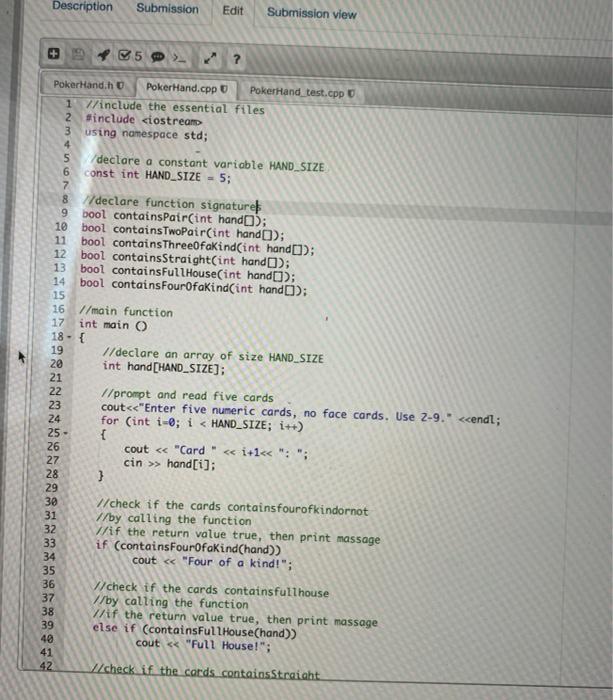Screen dimensions: 613x700
Task: Switch to the Edit tab
Action: pos(233,10)
